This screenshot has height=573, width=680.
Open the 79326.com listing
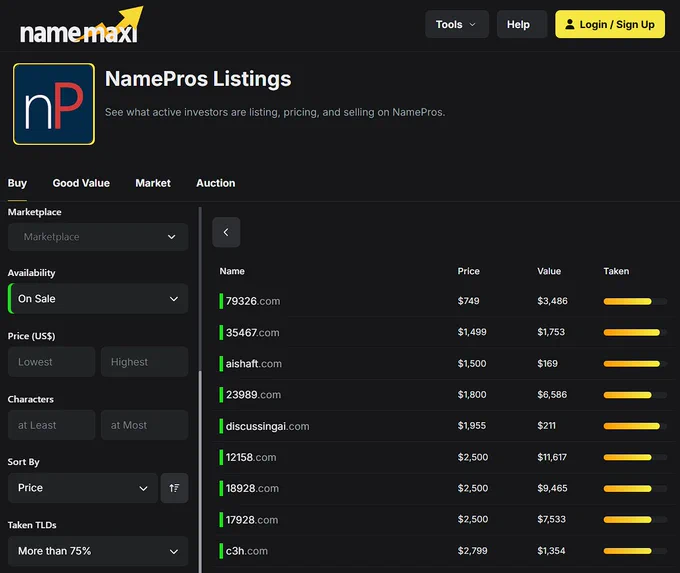pyautogui.click(x=253, y=301)
